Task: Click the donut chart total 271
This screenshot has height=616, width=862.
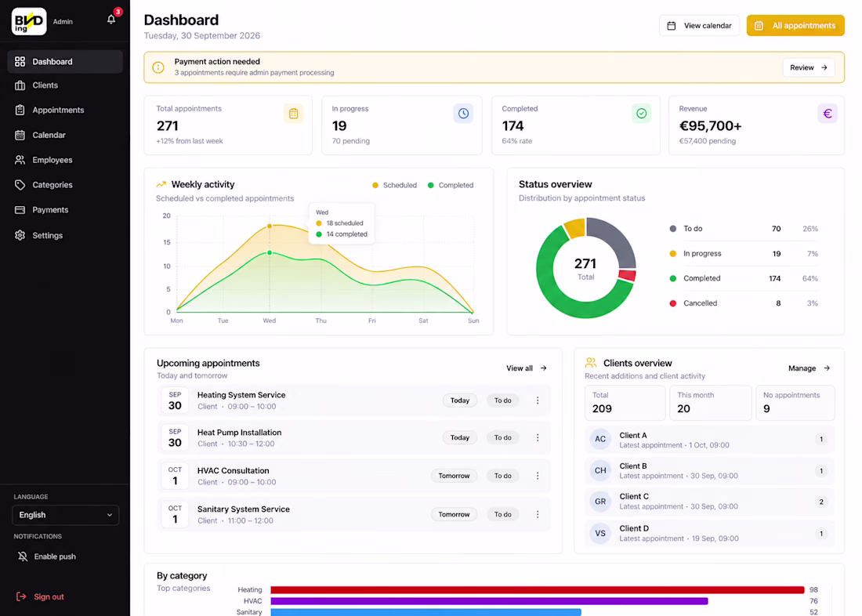Action: tap(585, 263)
